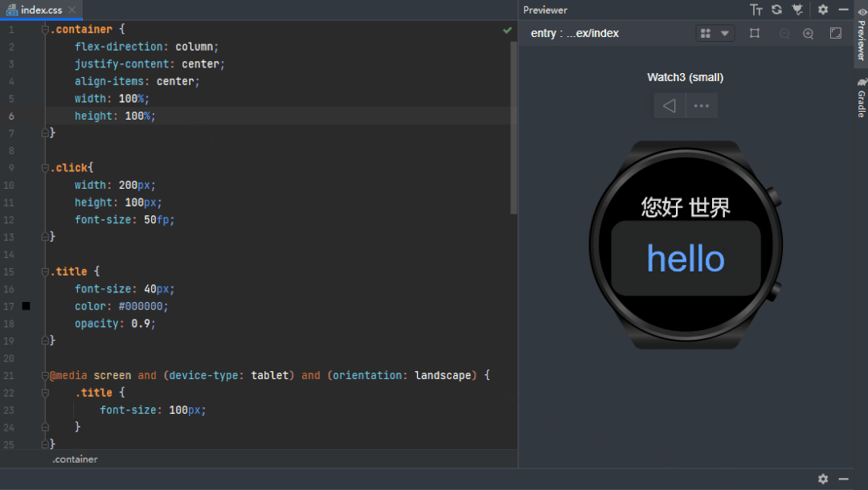Image resolution: width=868 pixels, height=490 pixels.
Task: Collapse the @media block fold marker
Action: point(45,375)
